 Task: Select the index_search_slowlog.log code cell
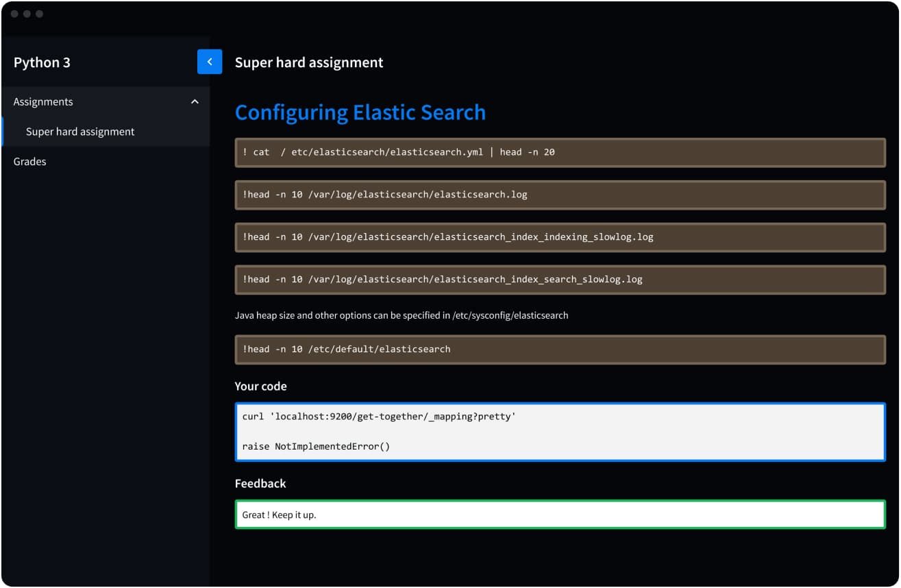[x=559, y=280]
